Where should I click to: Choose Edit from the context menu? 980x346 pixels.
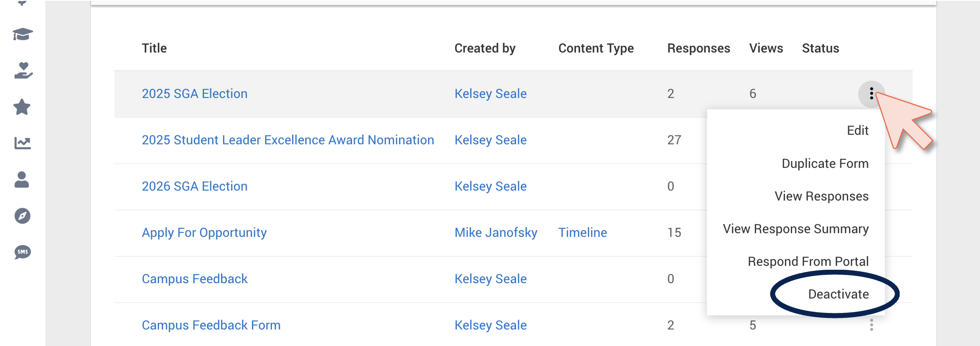click(x=857, y=131)
